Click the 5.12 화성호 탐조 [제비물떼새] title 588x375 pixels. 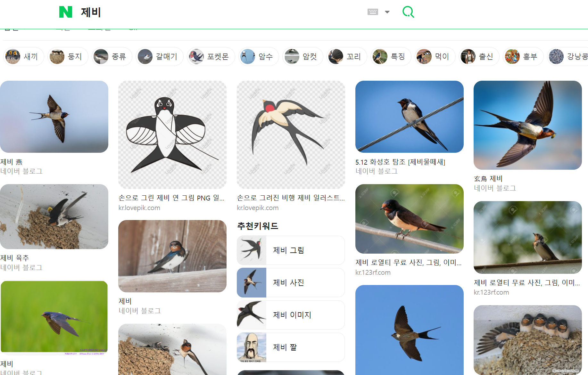pos(401,162)
